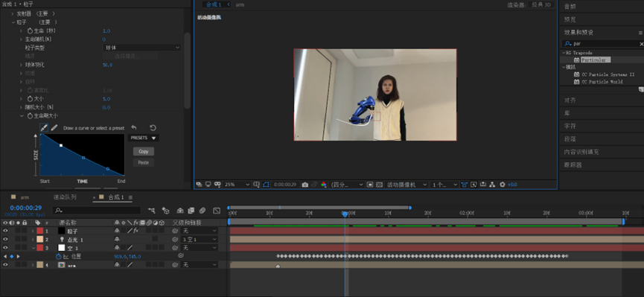This screenshot has height=297, width=644.
Task: Hide the 粒子 layer with eye icon
Action: 5,231
